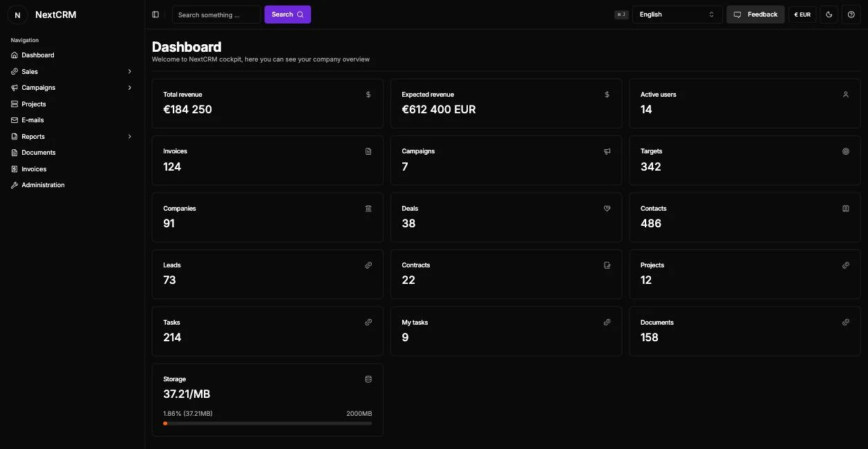Click the megaphone icon on Campaigns card
868x449 pixels.
607,151
